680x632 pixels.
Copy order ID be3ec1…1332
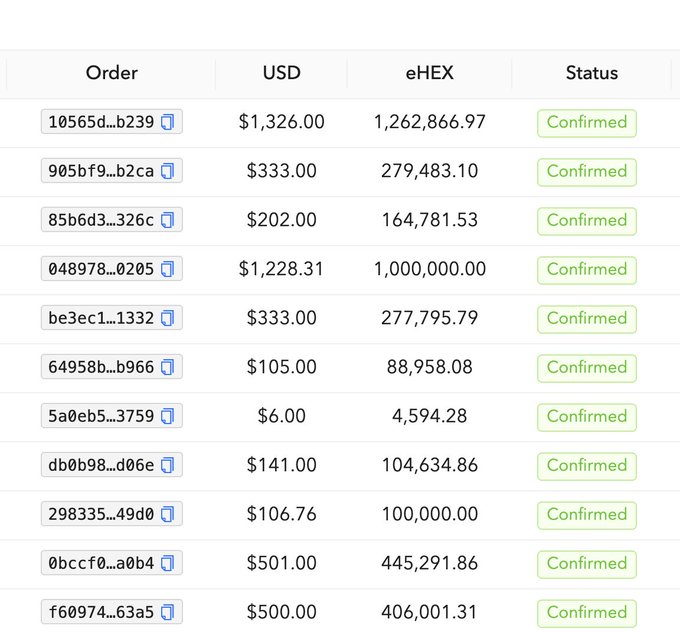coord(167,318)
